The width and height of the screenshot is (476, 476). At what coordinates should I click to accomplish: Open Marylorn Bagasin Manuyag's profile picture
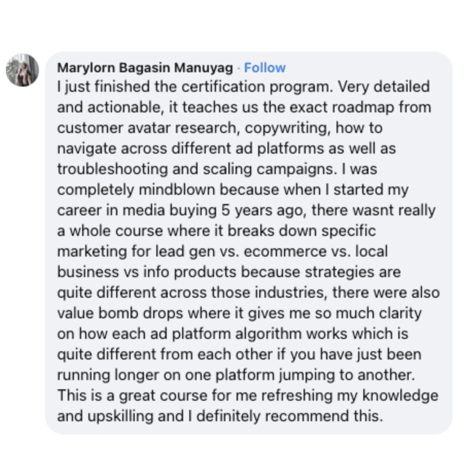(x=23, y=70)
